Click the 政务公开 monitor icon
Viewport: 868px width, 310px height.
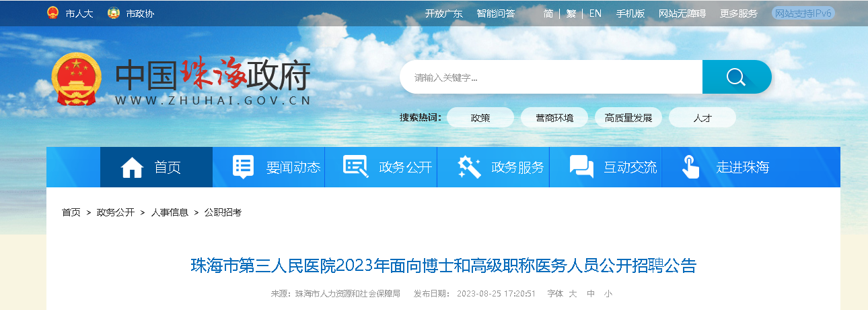tap(355, 166)
